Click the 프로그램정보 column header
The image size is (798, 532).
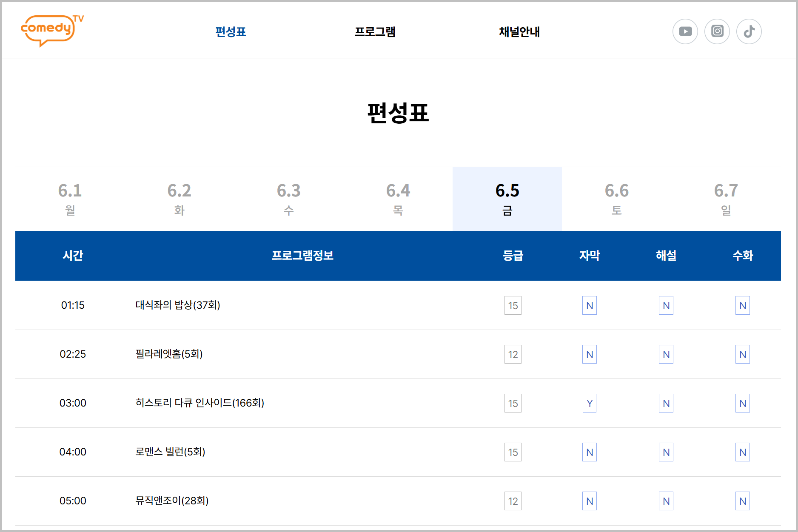coord(302,256)
